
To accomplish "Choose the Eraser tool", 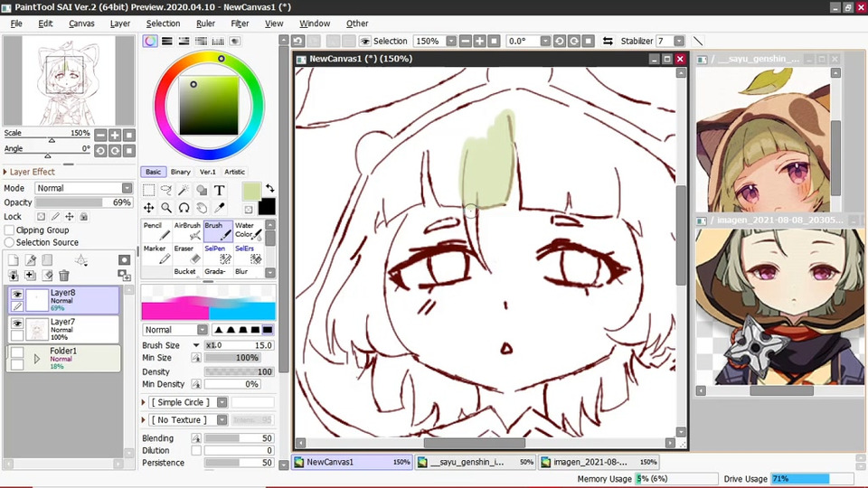I will pyautogui.click(x=187, y=254).
